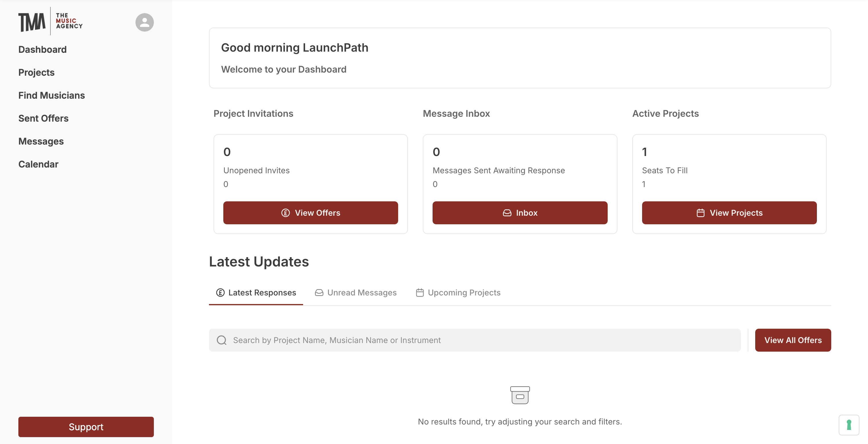This screenshot has width=868, height=444.
Task: Go to Sent Offers in the sidebar
Action: (x=43, y=118)
